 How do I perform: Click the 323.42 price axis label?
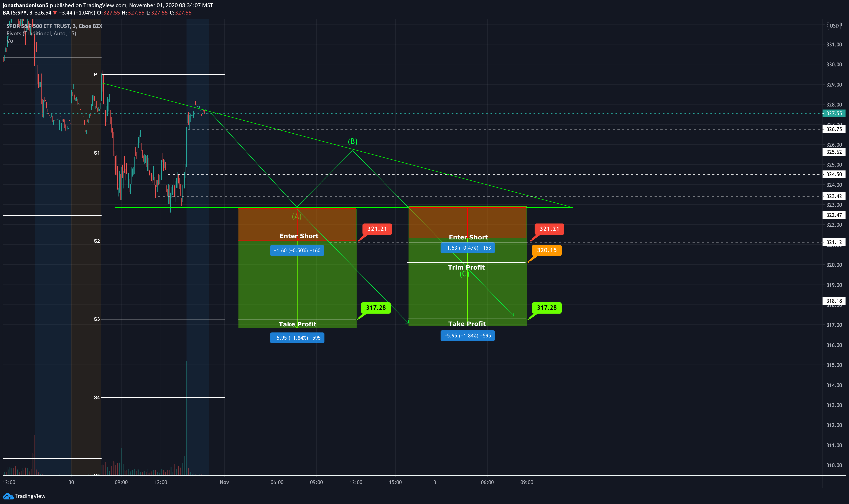click(x=834, y=196)
